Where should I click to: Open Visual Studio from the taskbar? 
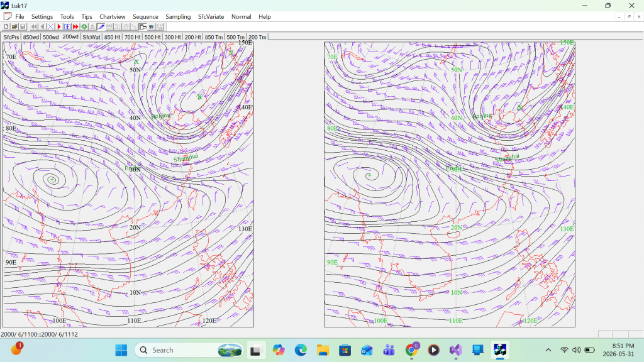(455, 350)
